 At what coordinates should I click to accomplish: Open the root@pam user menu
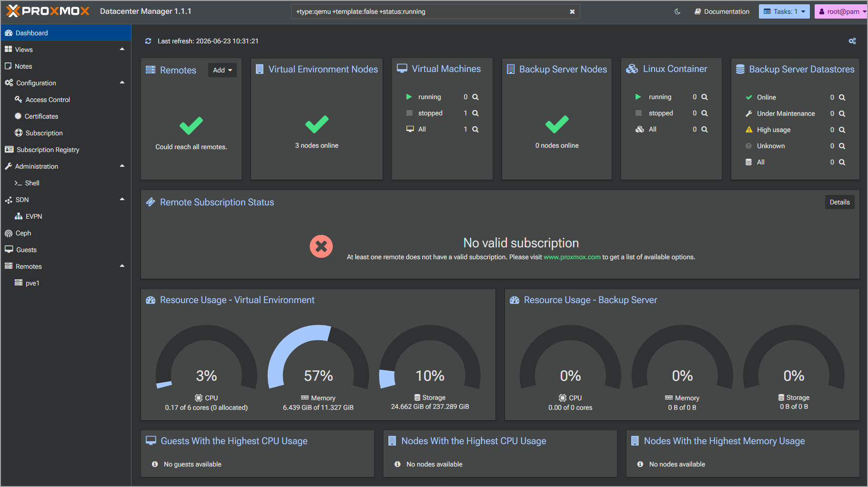[841, 11]
